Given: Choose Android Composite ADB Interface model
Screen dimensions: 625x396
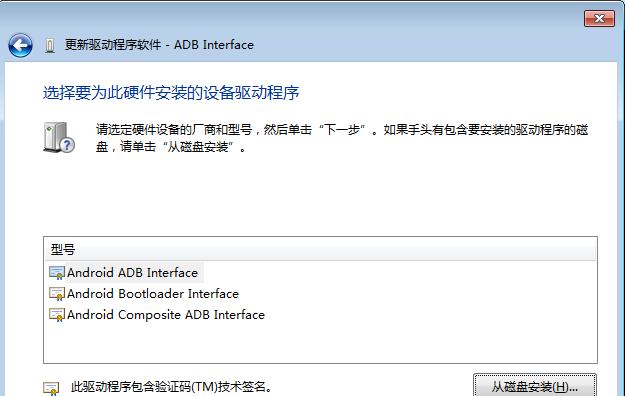Looking at the screenshot, I should (x=166, y=315).
